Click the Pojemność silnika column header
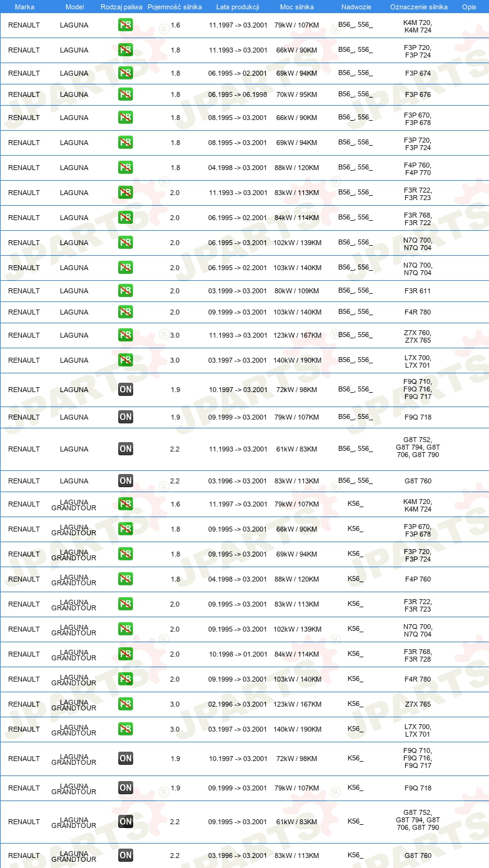 coord(174,7)
